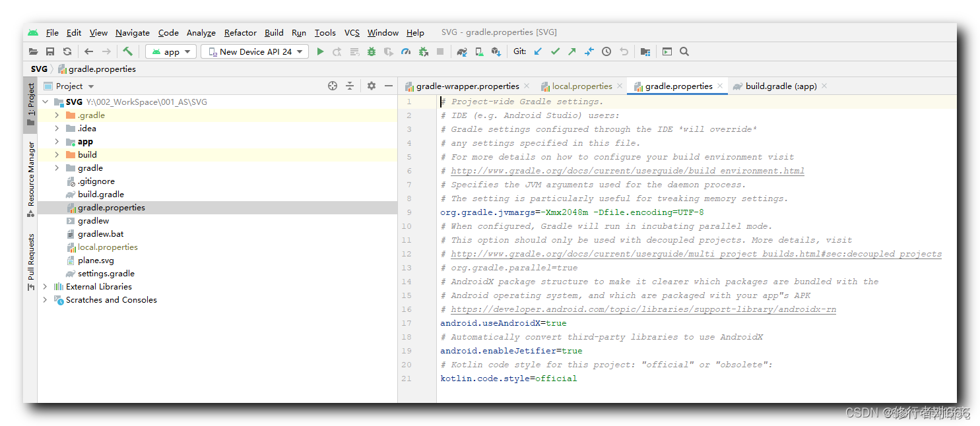The image size is (980, 426).
Task: Run the app configuration
Action: click(321, 51)
